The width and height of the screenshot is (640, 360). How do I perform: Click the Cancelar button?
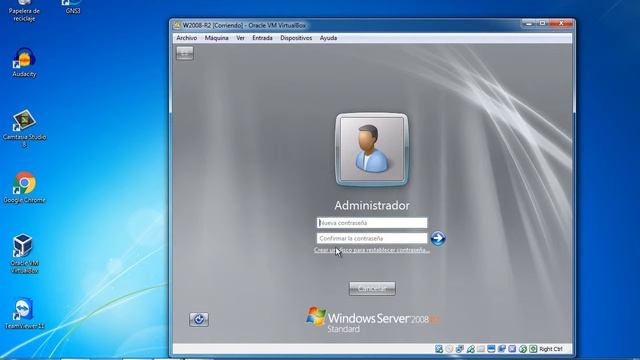[372, 289]
